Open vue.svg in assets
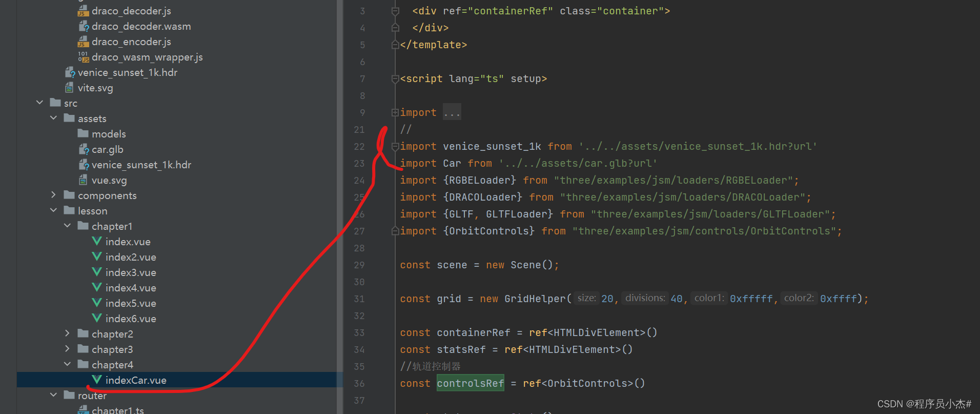The height and width of the screenshot is (414, 980). click(x=109, y=180)
